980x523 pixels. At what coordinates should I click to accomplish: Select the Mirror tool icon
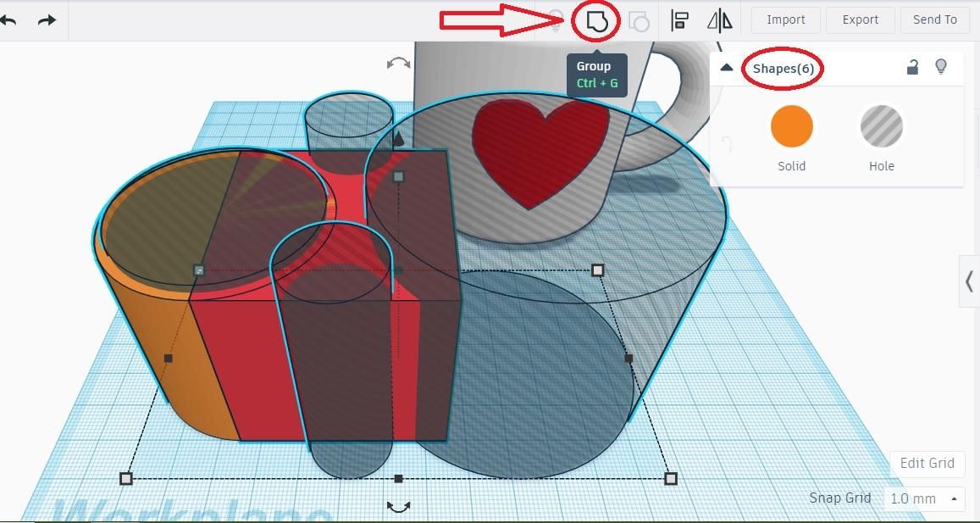tap(719, 20)
